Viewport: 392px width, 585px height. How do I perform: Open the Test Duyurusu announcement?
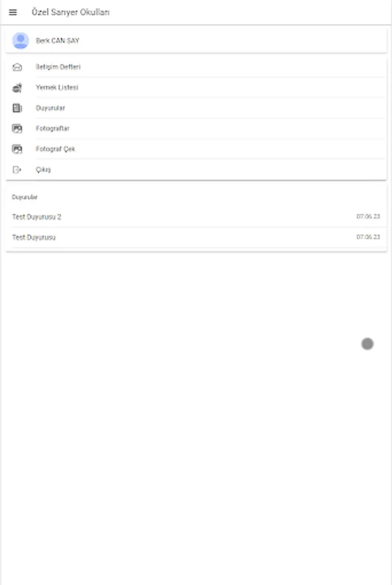point(34,237)
